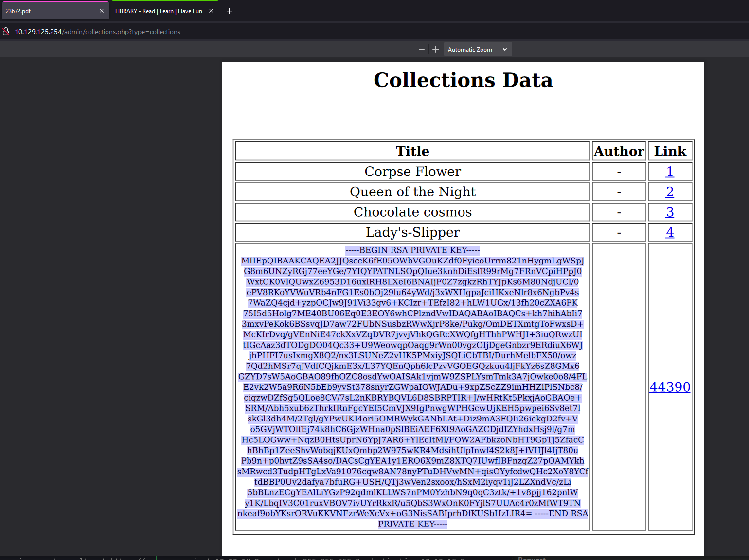Click the Corpse Flower title cell
The height and width of the screenshot is (560, 749).
412,172
